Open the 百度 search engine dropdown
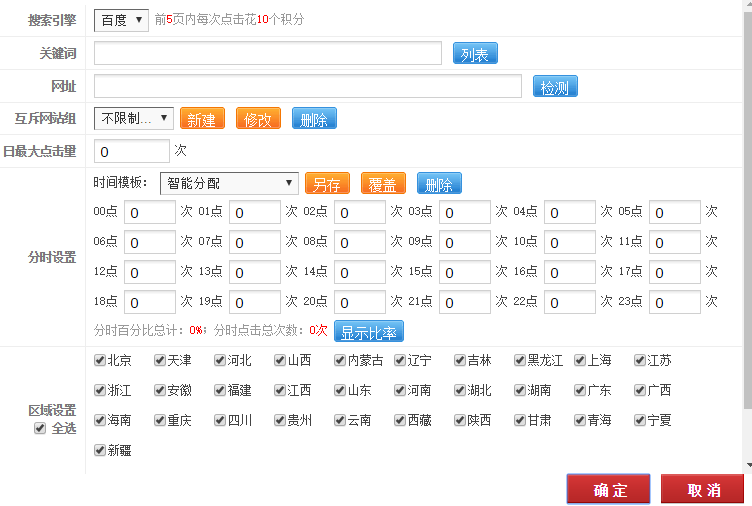 [x=121, y=20]
